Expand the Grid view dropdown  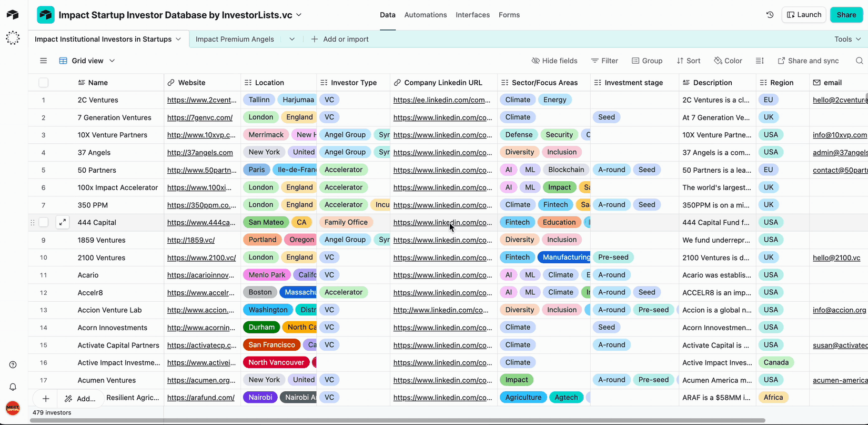tap(87, 61)
